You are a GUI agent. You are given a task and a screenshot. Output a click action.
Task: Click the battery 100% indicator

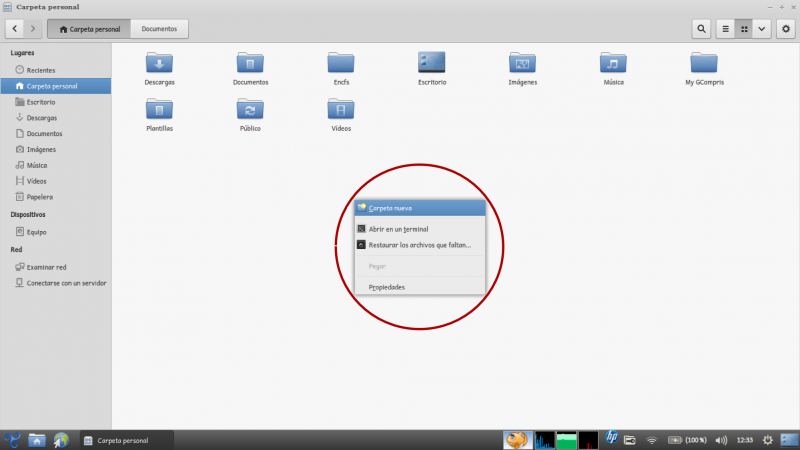point(687,440)
